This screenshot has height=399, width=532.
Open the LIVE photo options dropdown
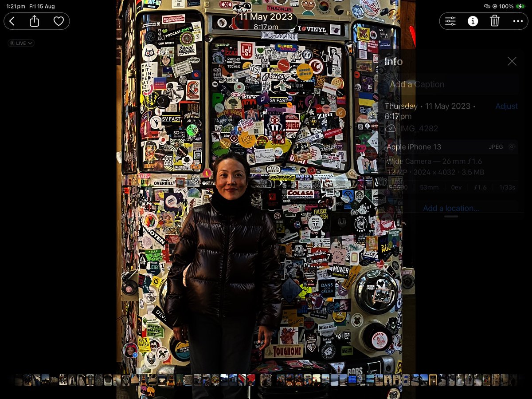click(21, 43)
